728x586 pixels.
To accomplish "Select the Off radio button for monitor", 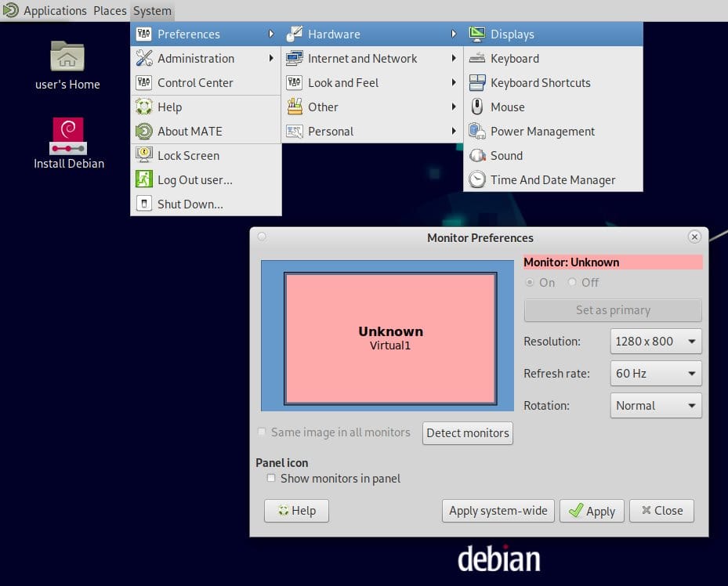I will click(573, 283).
